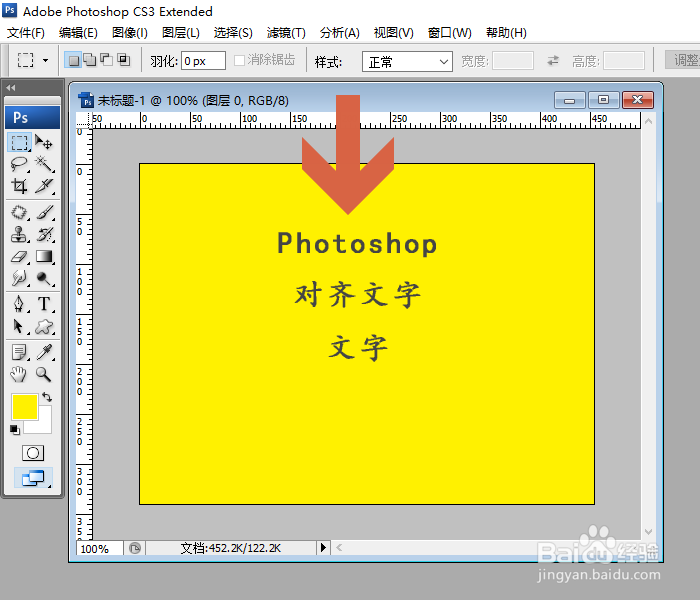
Task: Open the tool preset picker dropdown
Action: pyautogui.click(x=45, y=60)
